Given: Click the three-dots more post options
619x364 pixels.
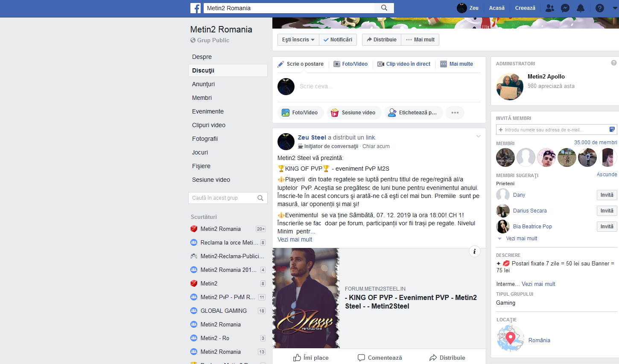Looking at the screenshot, I should tap(455, 113).
